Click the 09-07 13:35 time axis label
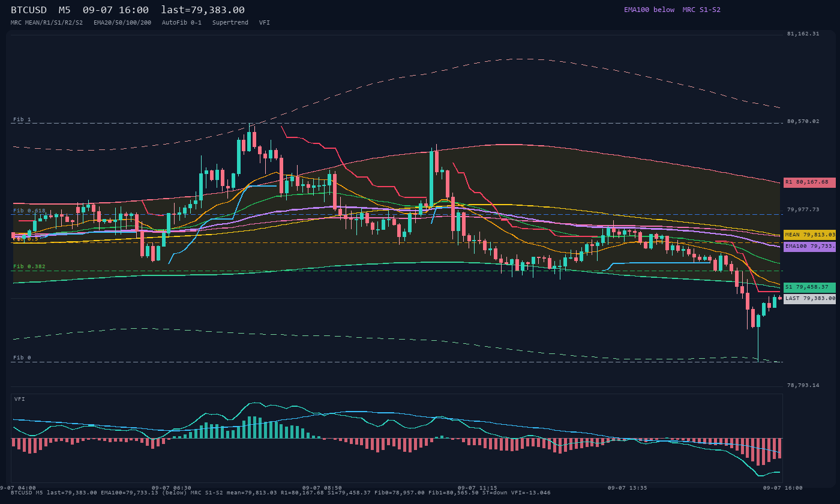The image size is (840, 504). 628,488
